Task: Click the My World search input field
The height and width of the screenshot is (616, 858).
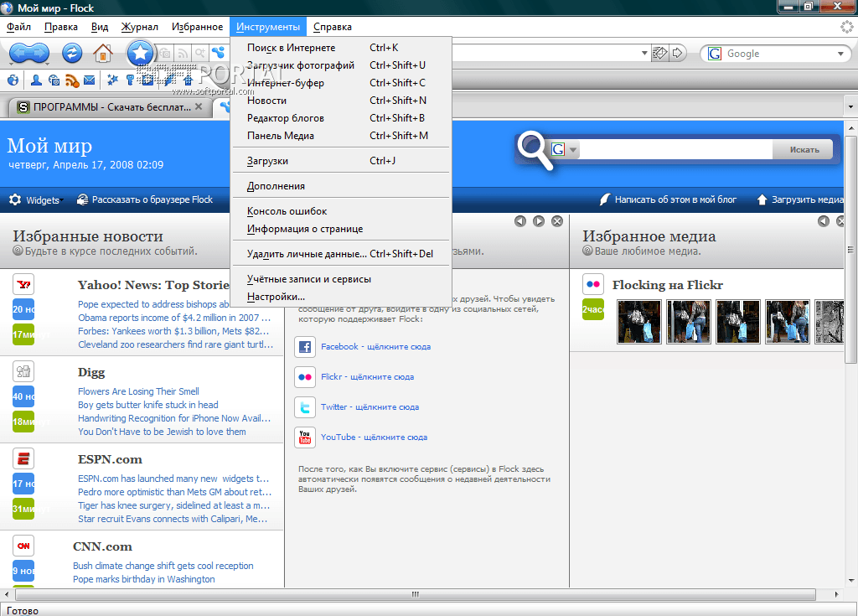Action: (x=676, y=149)
